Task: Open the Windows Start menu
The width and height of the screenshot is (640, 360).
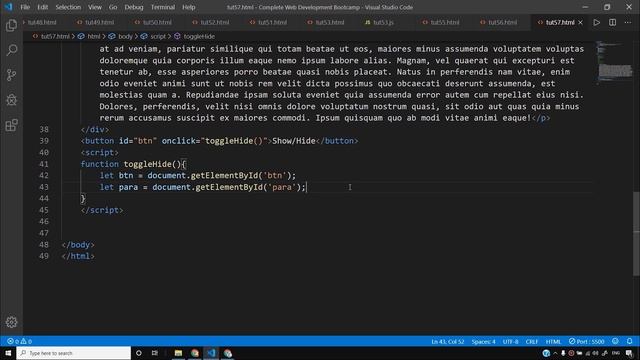Action: 8,353
